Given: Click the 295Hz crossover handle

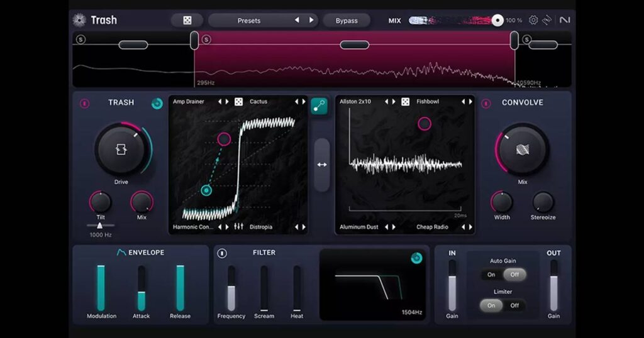Looking at the screenshot, I should coord(194,40).
